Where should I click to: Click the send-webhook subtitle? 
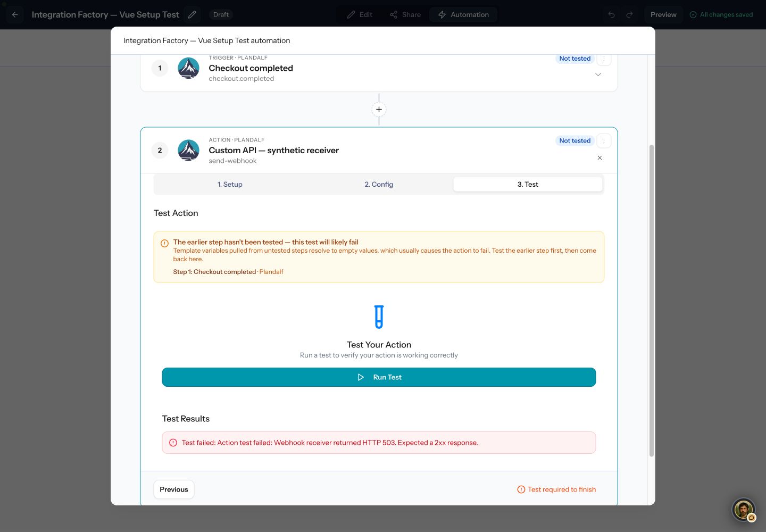tap(232, 161)
